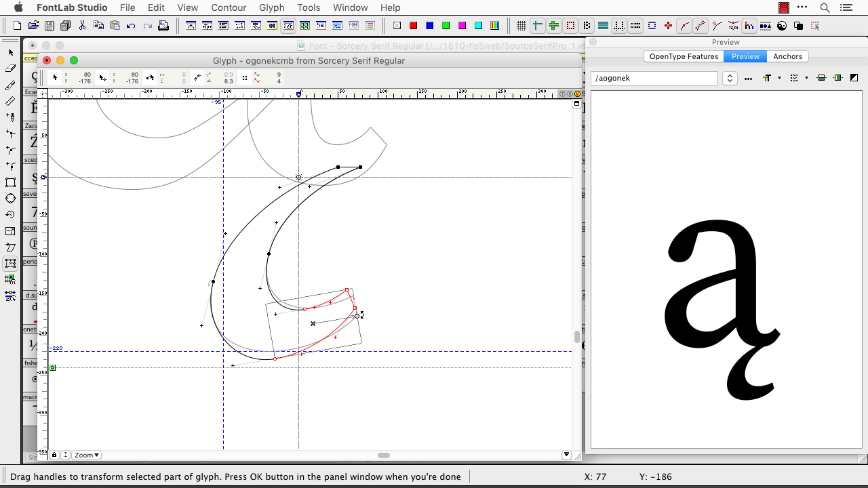Click the Cut scissors icon

(x=82, y=26)
